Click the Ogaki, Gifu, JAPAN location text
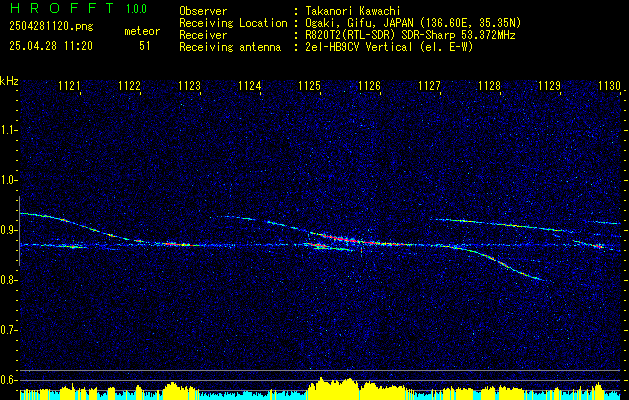This screenshot has width=629, height=400. tap(413, 23)
